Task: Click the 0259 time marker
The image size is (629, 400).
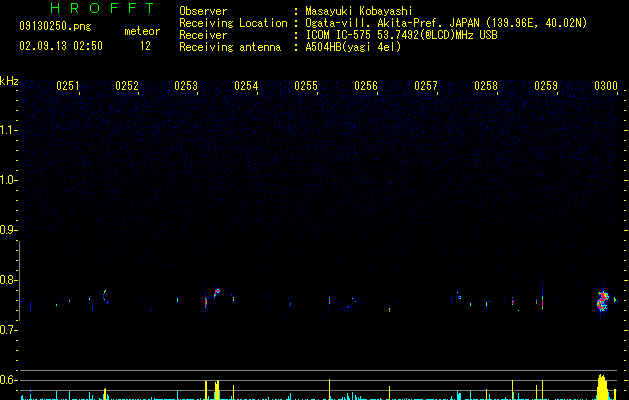Action: tap(546, 86)
